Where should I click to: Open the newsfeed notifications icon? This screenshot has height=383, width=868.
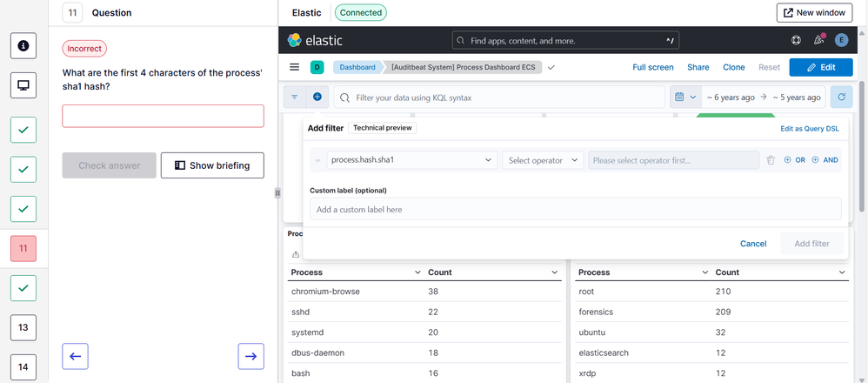818,40
